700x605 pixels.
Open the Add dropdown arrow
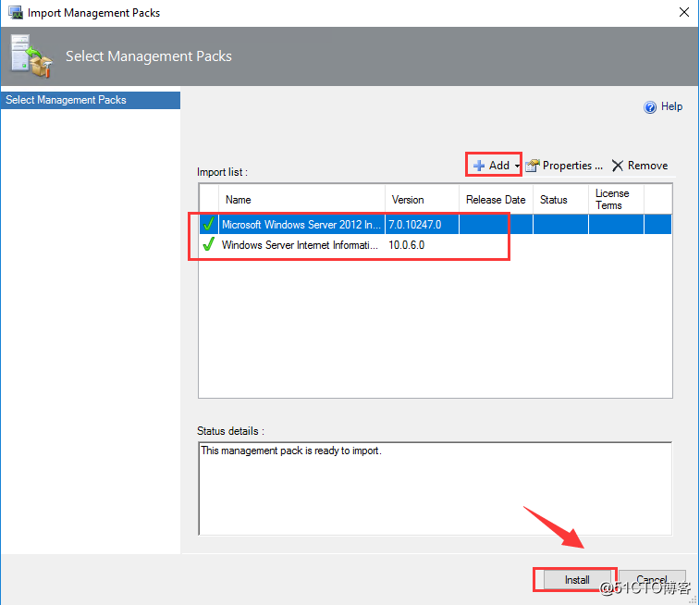click(517, 166)
